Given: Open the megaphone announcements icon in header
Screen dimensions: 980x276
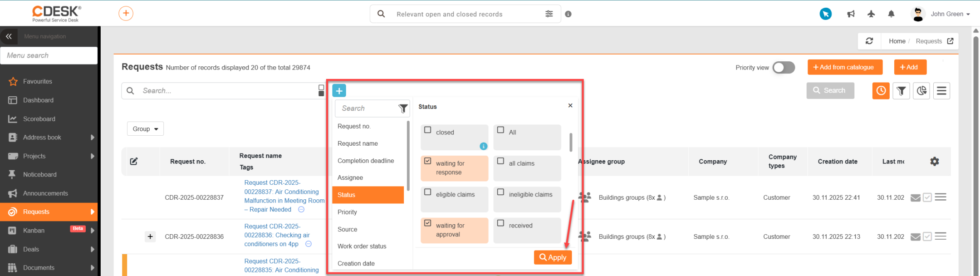Looking at the screenshot, I should [851, 14].
